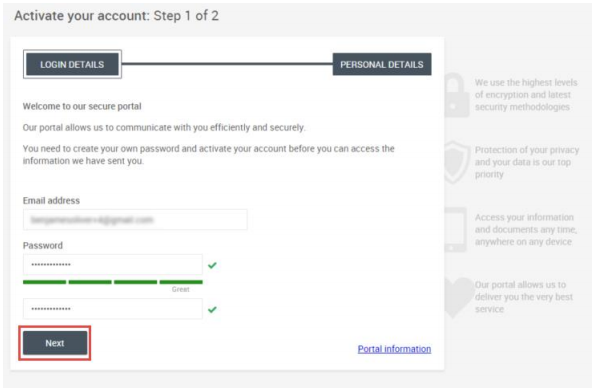The height and width of the screenshot is (390, 592).
Task: Focus the first Password input field
Action: tap(113, 264)
